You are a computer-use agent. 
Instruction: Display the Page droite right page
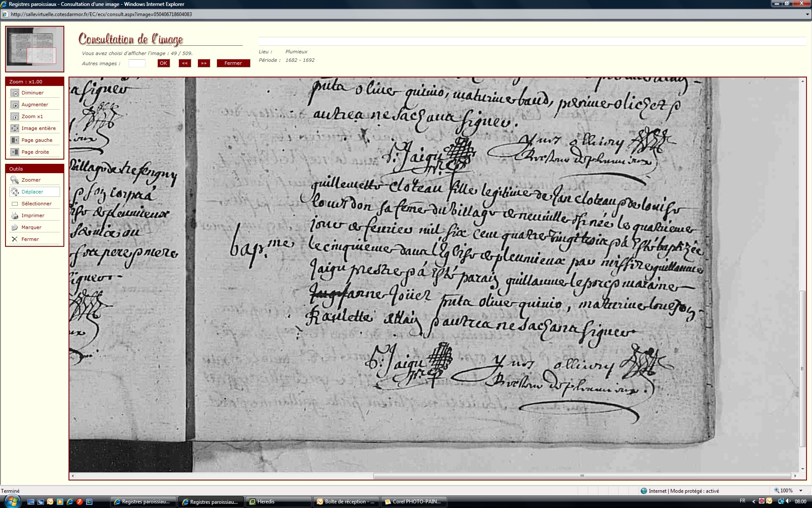pyautogui.click(x=15, y=152)
